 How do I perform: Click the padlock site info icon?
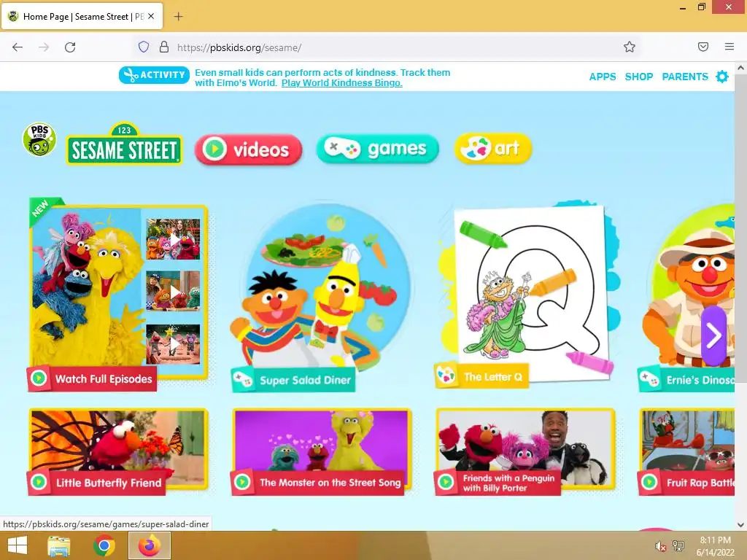164,47
